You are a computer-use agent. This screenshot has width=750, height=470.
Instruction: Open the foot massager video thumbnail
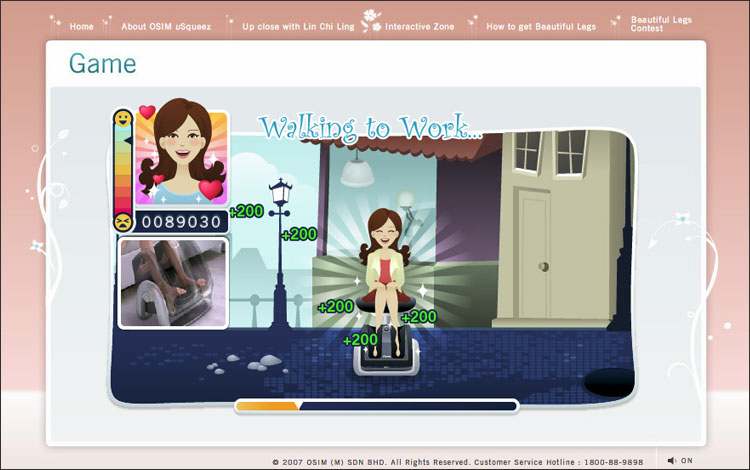173,282
